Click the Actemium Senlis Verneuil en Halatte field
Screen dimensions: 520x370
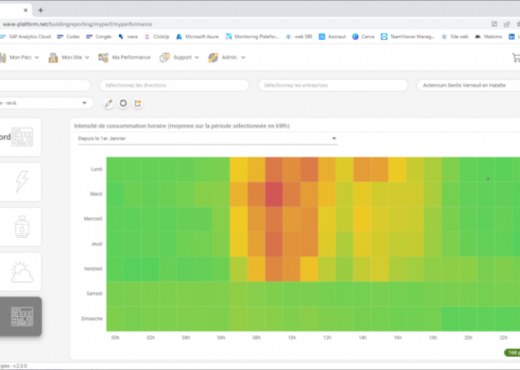coord(469,85)
